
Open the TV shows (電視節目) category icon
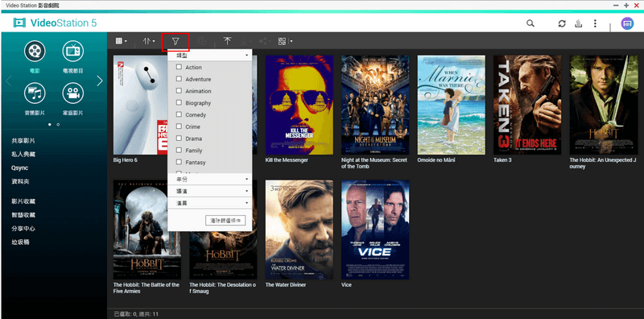72,52
